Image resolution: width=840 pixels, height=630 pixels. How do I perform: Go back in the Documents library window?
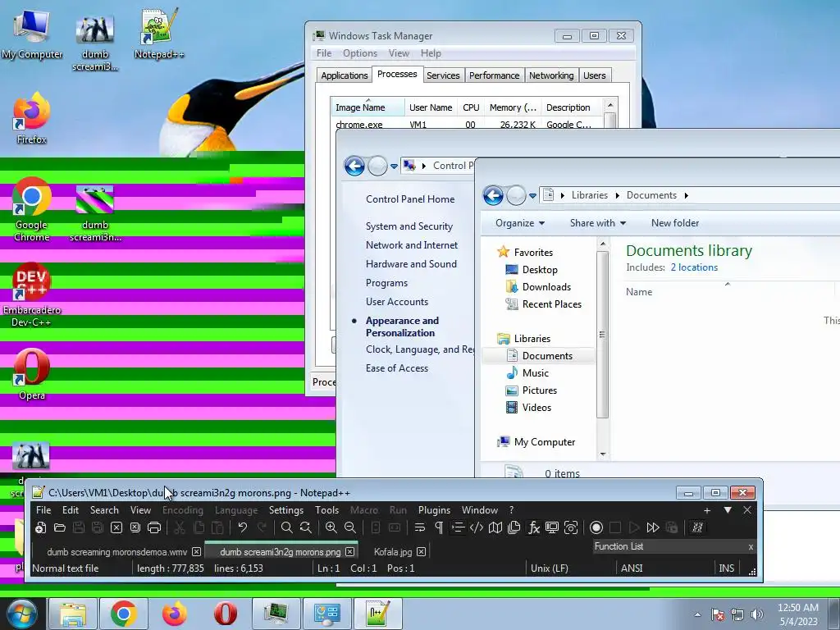click(x=493, y=195)
